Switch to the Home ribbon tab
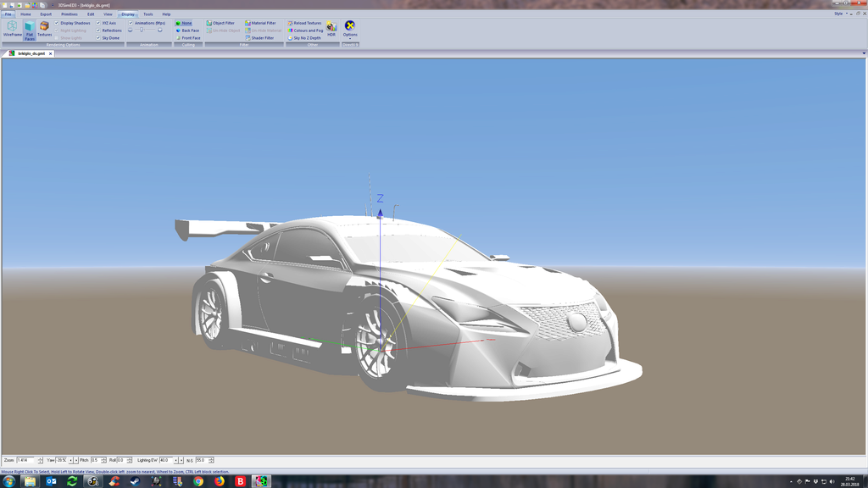868x488 pixels. click(25, 14)
